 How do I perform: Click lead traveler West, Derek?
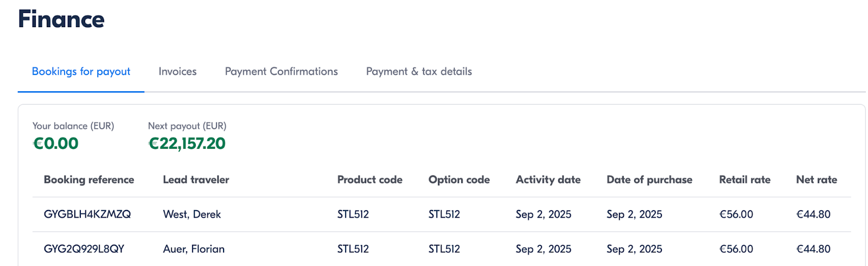coord(192,214)
